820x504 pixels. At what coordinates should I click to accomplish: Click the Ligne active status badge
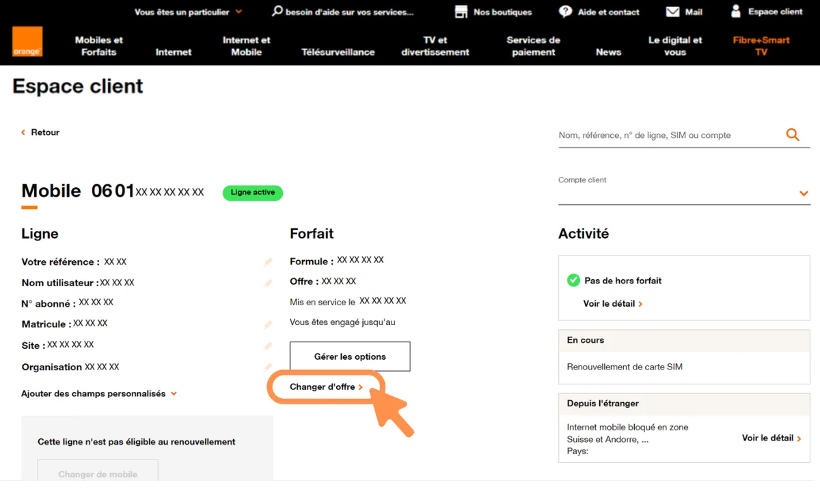coord(253,193)
